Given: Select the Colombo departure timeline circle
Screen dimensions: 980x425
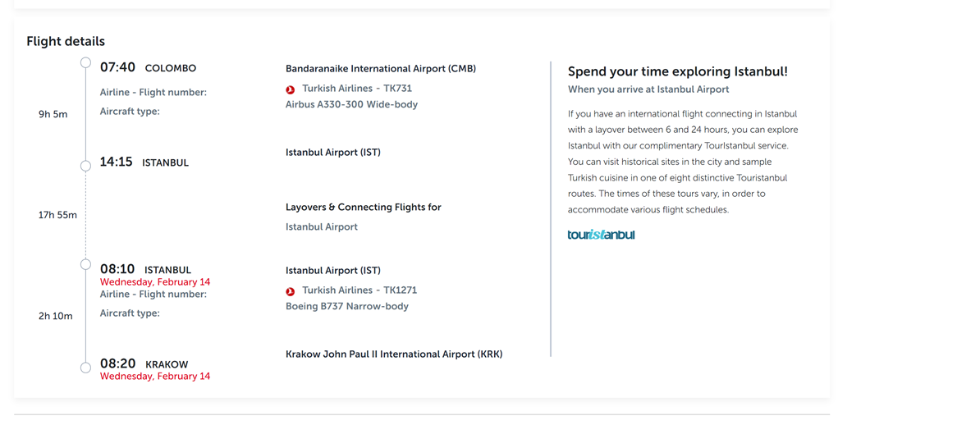Looking at the screenshot, I should (86, 62).
